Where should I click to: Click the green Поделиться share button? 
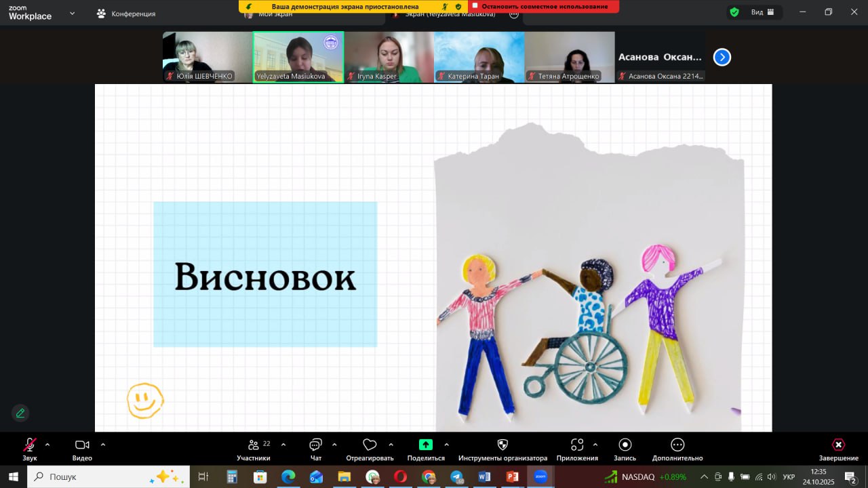pos(425,445)
